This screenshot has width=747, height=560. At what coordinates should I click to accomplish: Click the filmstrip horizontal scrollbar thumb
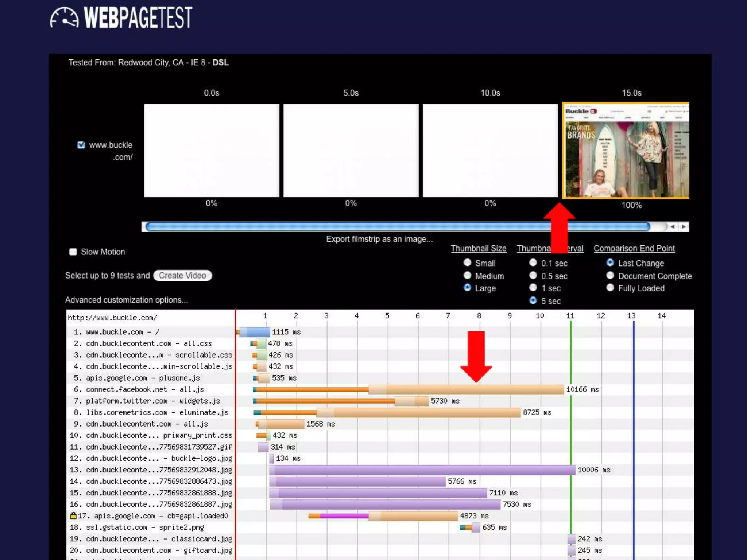point(365,227)
